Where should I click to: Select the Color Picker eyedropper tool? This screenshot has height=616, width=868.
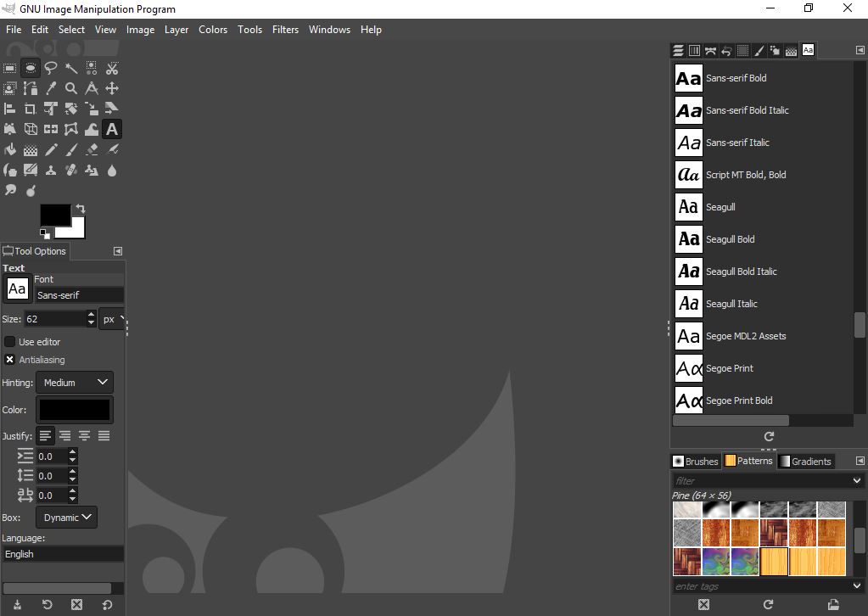coord(51,88)
